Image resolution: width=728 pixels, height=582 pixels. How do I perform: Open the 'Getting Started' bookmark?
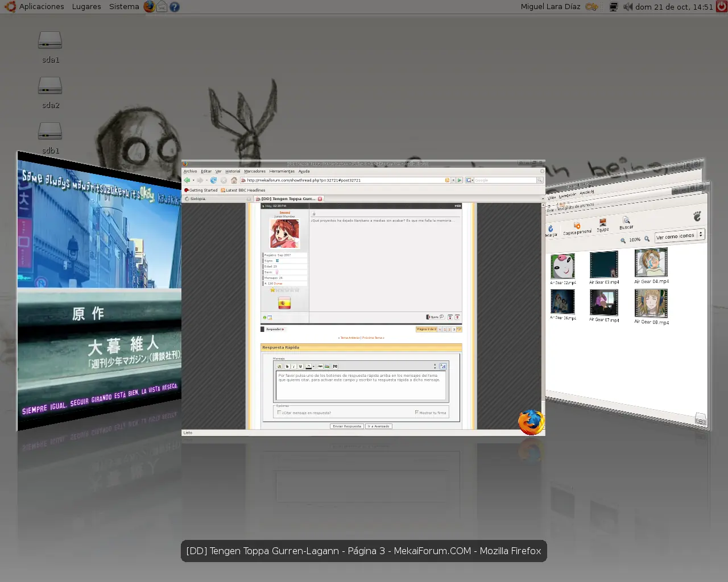[x=201, y=190]
